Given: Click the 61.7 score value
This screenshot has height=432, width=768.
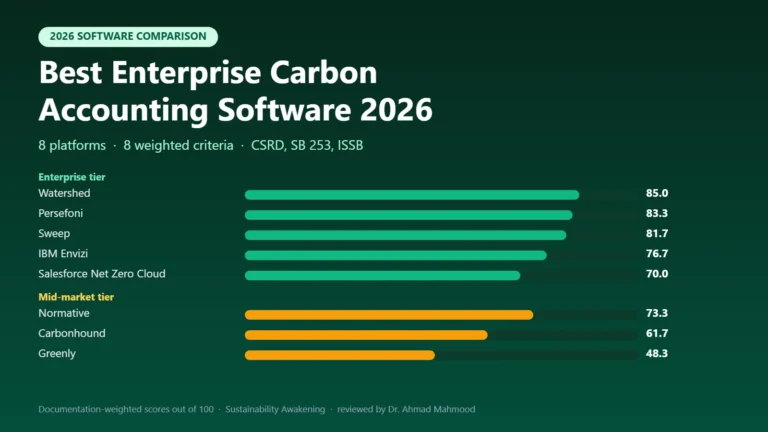Looking at the screenshot, I should [657, 333].
